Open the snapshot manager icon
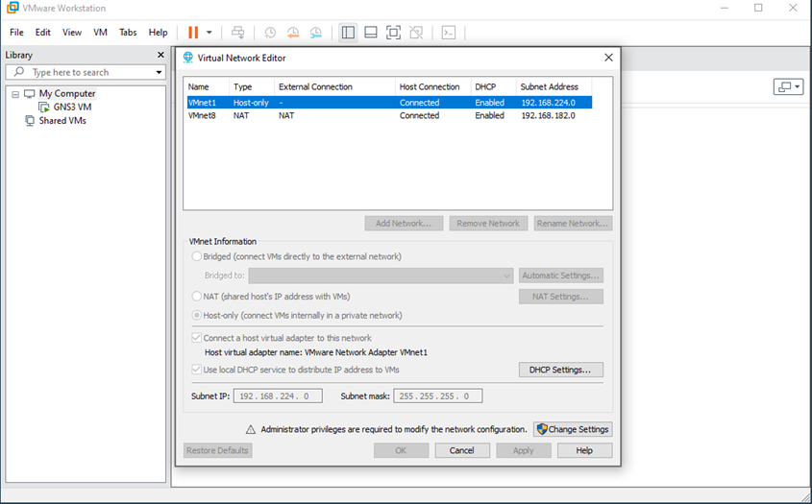812x504 pixels. pyautogui.click(x=316, y=33)
